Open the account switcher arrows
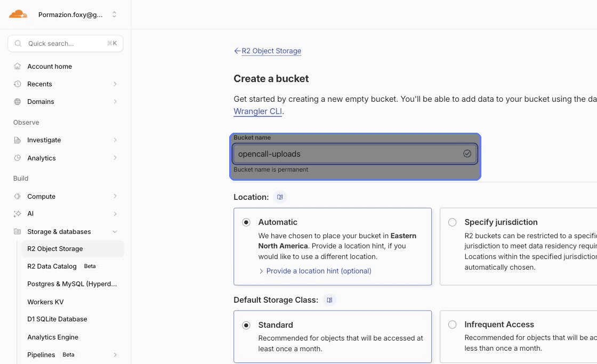Viewport: 597px width, 364px height. [114, 14]
